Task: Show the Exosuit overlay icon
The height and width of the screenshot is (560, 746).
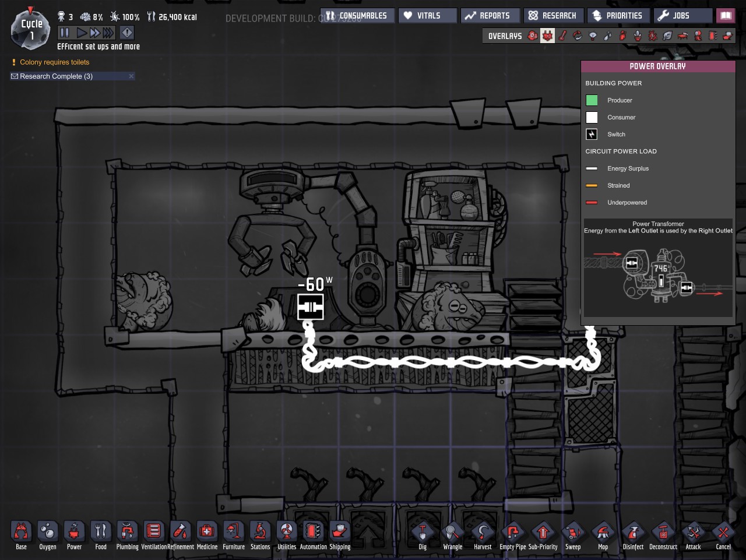Action: pyautogui.click(x=698, y=36)
